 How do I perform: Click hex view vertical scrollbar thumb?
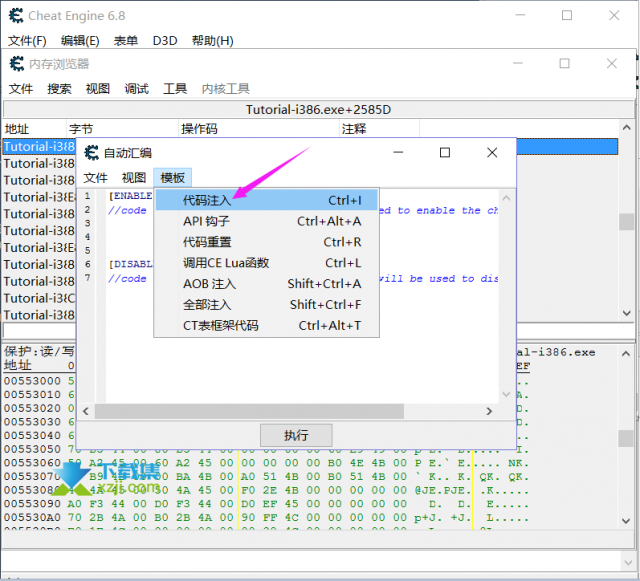pos(626,439)
